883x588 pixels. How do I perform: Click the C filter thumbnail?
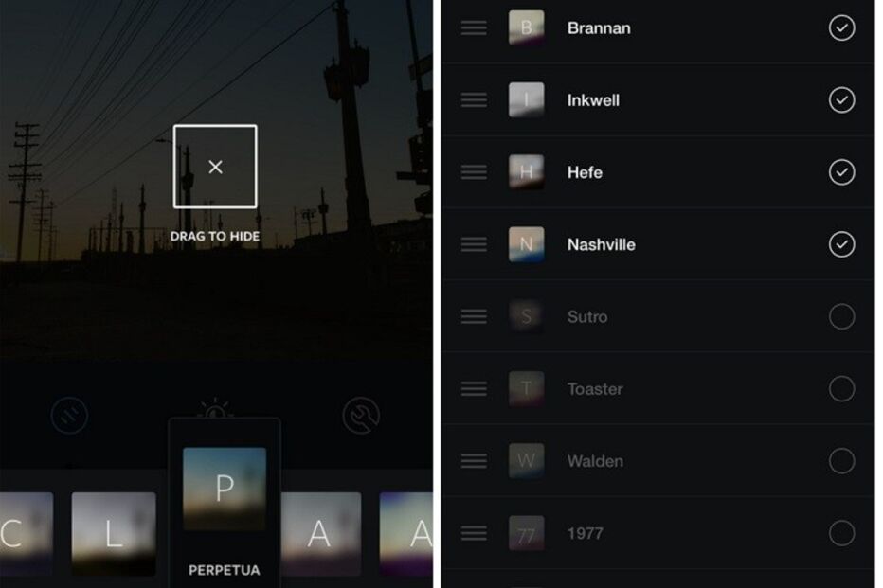[x=27, y=533]
